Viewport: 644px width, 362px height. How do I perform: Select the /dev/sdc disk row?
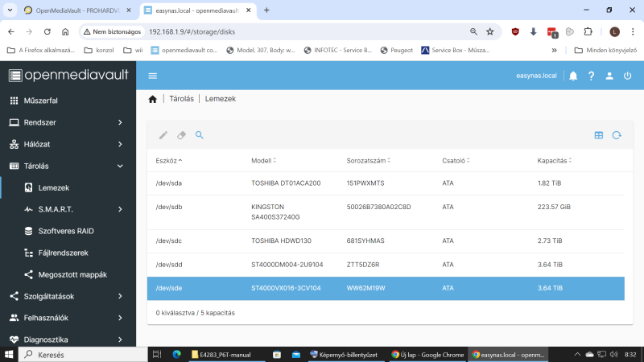point(386,241)
